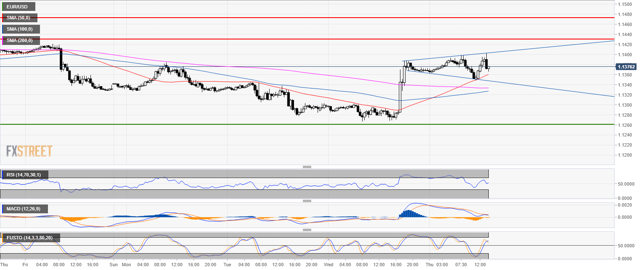Open the MACD (12,26,9) indicator label
Viewport: 644px width, 270px height.
[x=24, y=209]
